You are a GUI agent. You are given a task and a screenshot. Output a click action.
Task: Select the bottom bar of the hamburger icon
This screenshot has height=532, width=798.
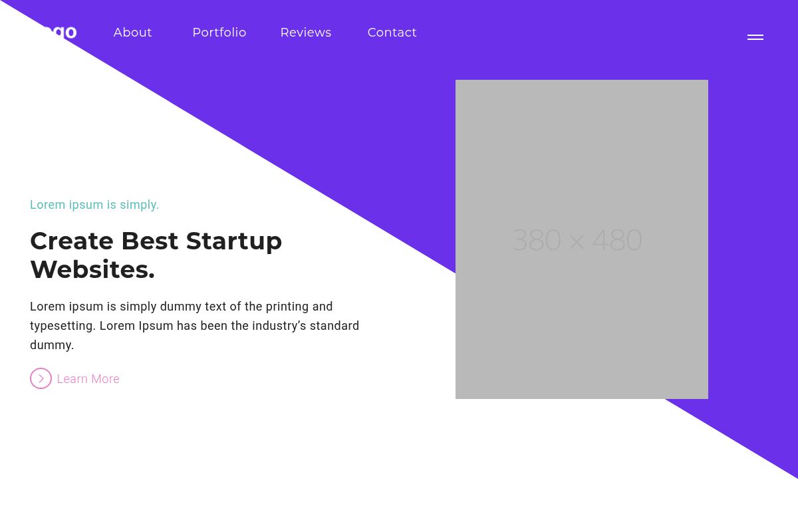pyautogui.click(x=755, y=41)
